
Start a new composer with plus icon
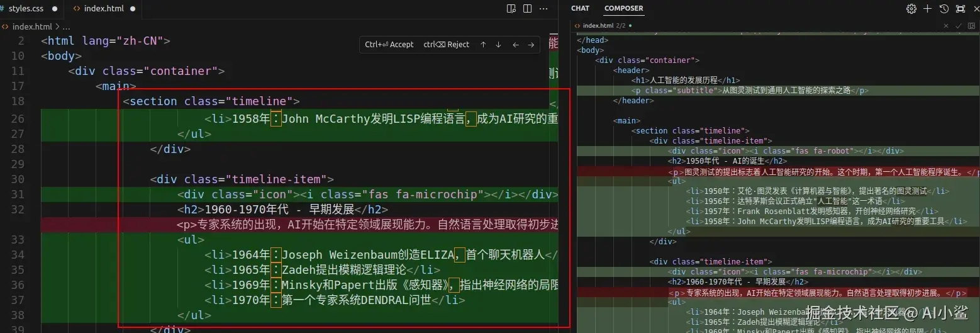click(927, 9)
